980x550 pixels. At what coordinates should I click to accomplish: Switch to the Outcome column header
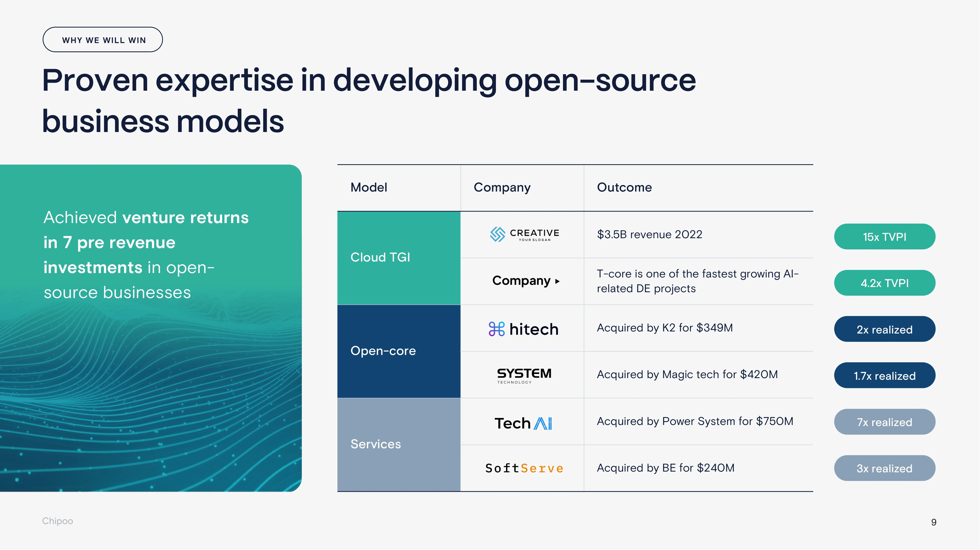point(624,187)
